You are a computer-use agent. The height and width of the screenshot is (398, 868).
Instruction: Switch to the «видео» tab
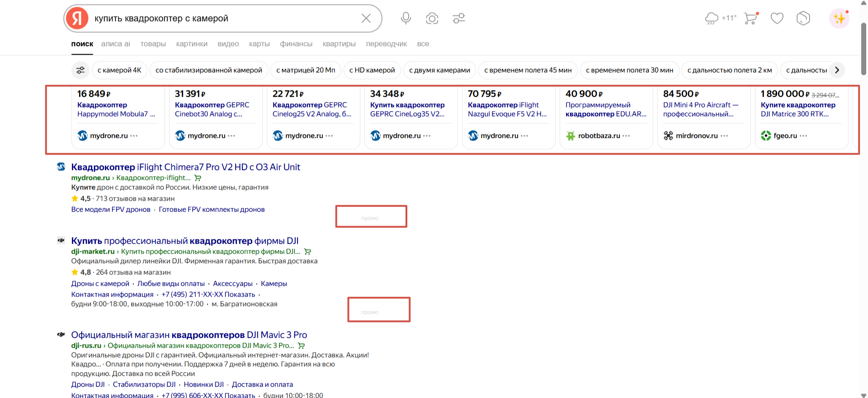228,44
